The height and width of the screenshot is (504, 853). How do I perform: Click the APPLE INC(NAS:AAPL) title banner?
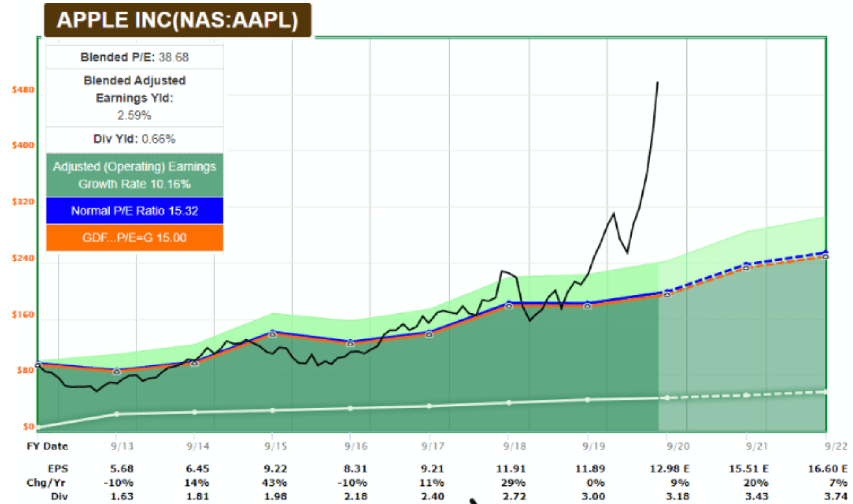[x=177, y=20]
